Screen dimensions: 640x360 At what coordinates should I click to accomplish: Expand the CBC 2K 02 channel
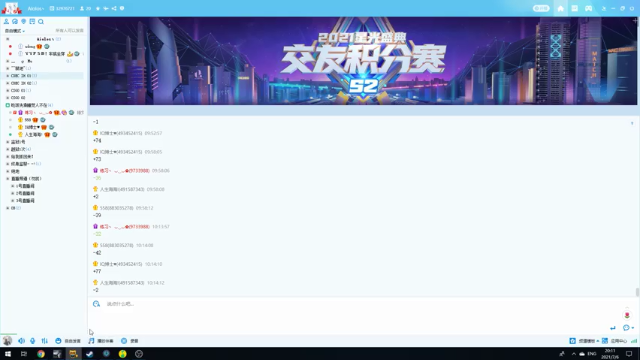pyautogui.click(x=7, y=83)
